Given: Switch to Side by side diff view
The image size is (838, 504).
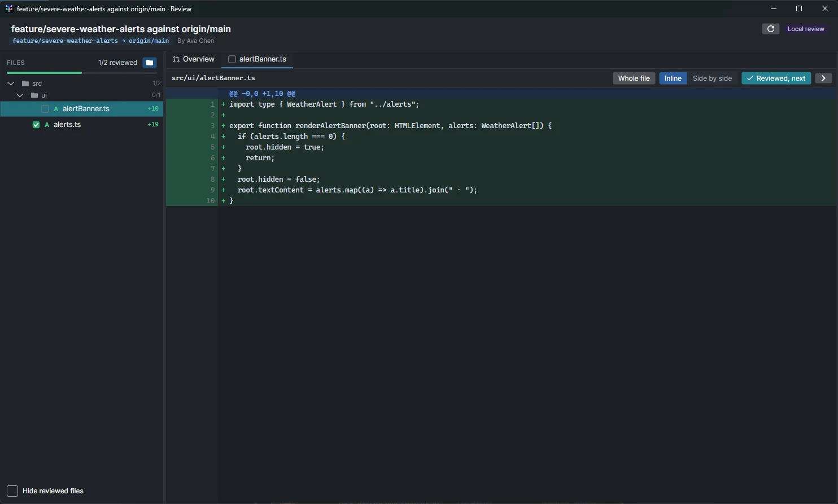Looking at the screenshot, I should pyautogui.click(x=712, y=78).
